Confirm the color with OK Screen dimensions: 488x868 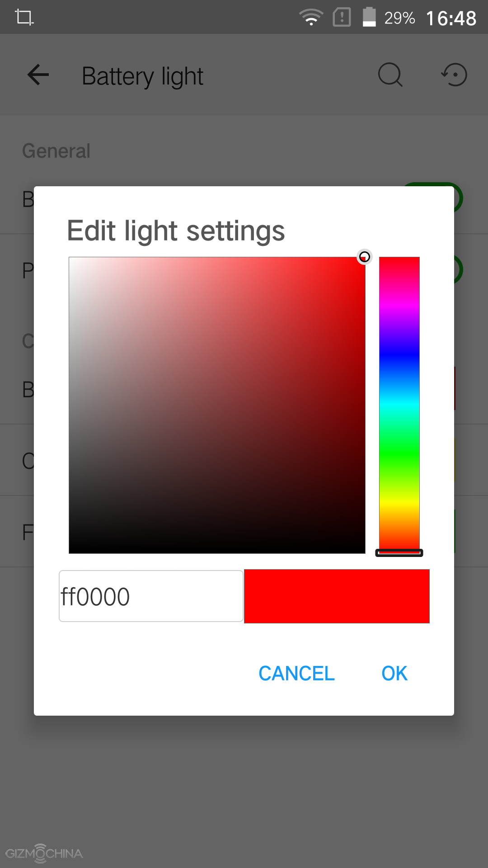point(394,674)
